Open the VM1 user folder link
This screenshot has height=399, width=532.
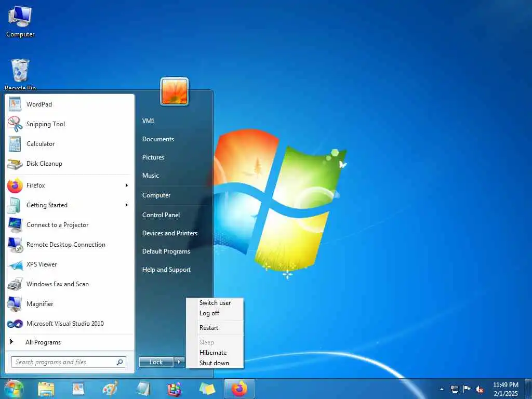[148, 121]
